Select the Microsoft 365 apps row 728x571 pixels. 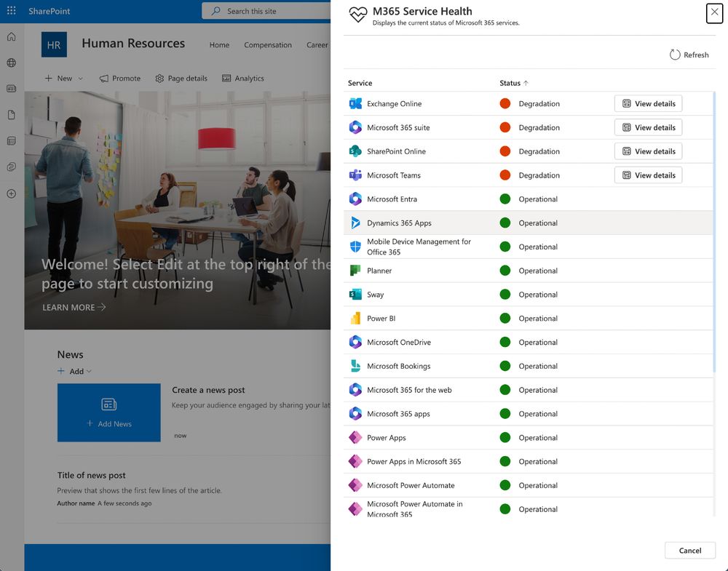point(529,414)
